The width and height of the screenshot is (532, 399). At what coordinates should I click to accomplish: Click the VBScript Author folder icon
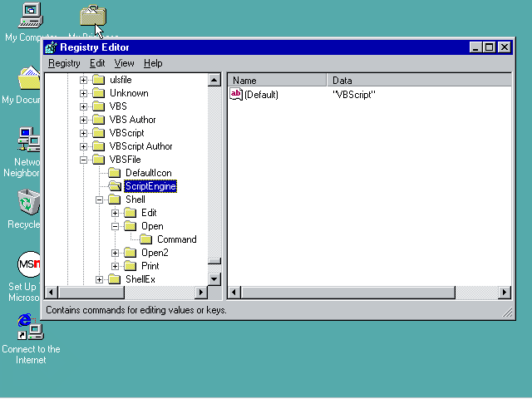(98, 146)
